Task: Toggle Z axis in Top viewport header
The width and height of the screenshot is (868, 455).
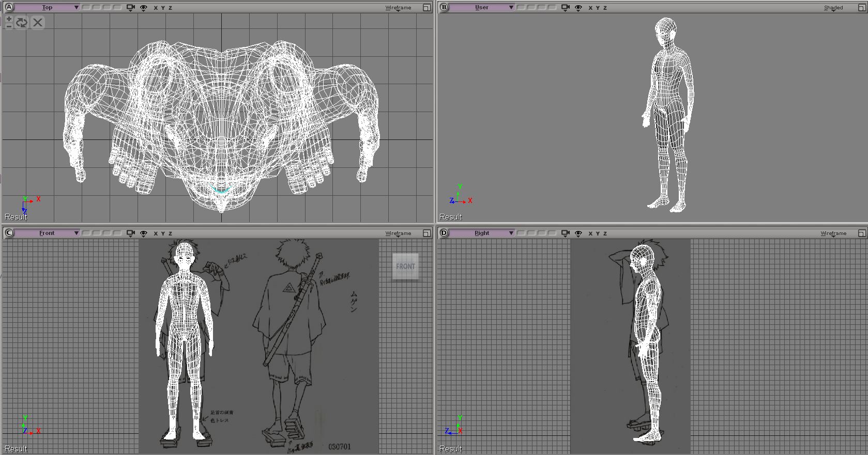Action: pyautogui.click(x=170, y=8)
